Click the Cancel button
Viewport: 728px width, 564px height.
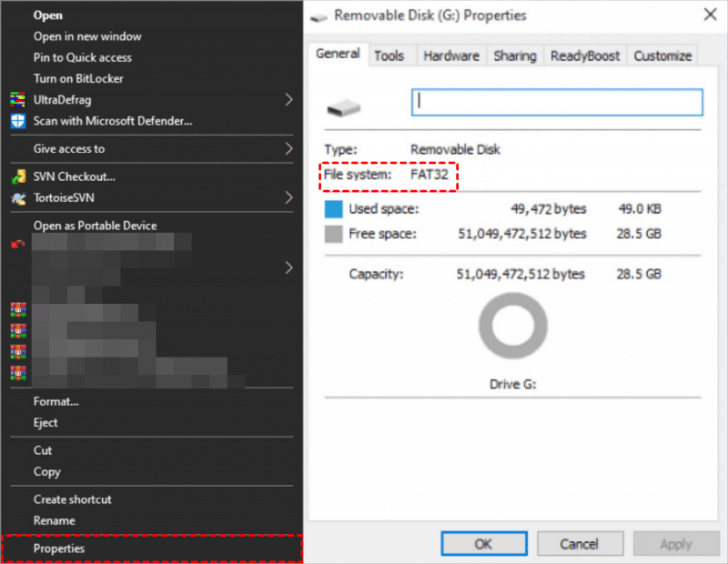(579, 544)
